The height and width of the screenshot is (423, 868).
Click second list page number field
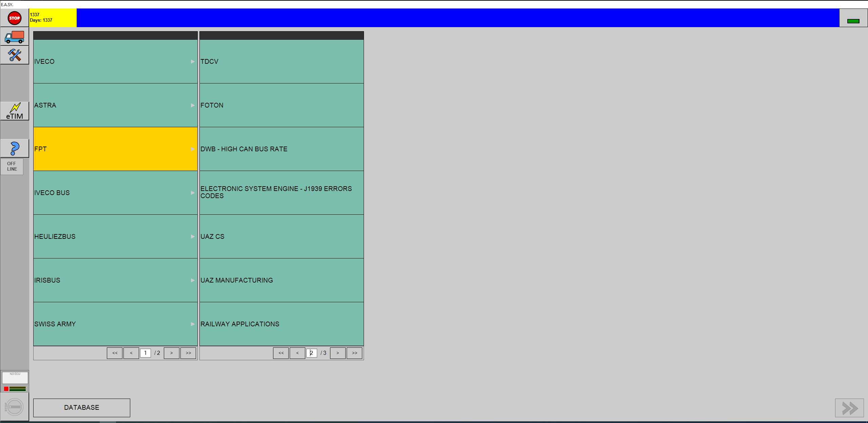[x=312, y=353]
